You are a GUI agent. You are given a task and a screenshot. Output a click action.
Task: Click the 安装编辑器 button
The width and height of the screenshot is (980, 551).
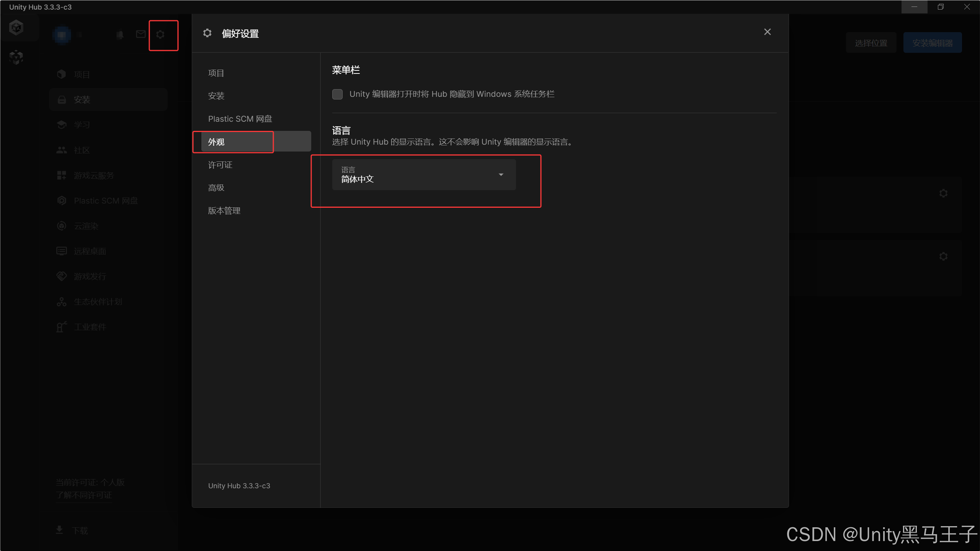tap(933, 43)
